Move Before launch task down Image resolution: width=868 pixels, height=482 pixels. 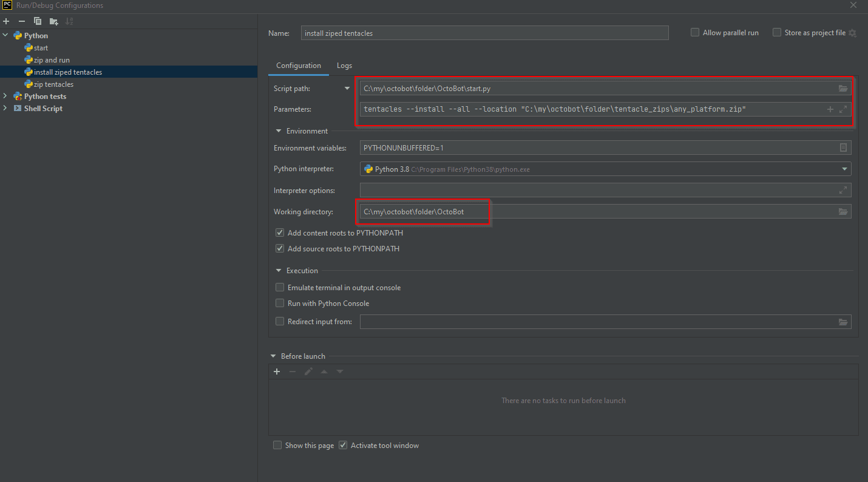pos(340,372)
